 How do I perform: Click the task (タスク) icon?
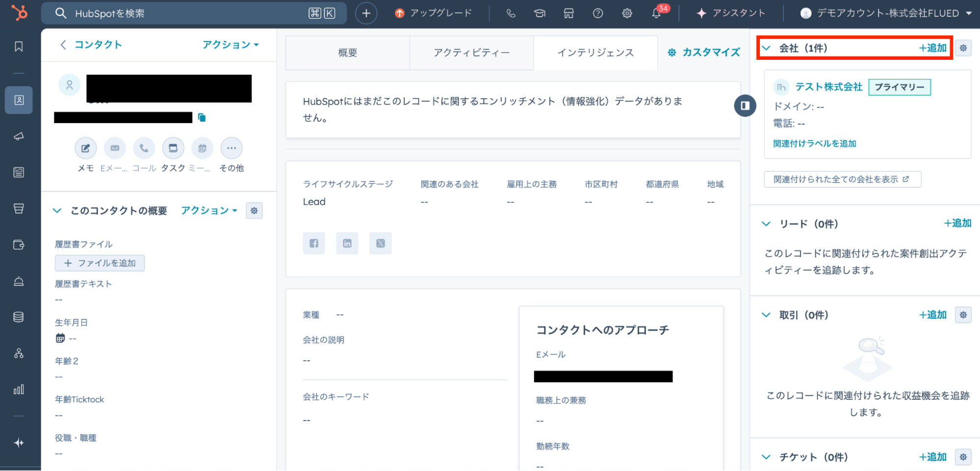click(x=173, y=148)
